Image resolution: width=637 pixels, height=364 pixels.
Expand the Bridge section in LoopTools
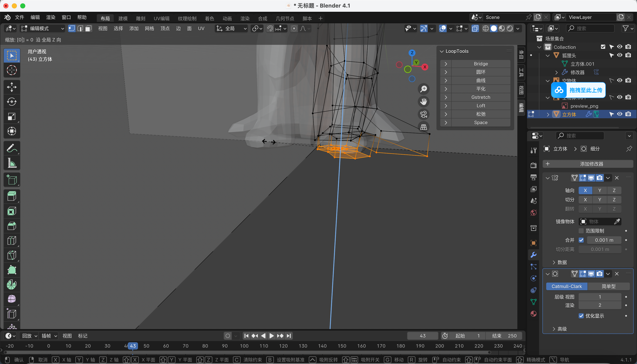click(446, 64)
